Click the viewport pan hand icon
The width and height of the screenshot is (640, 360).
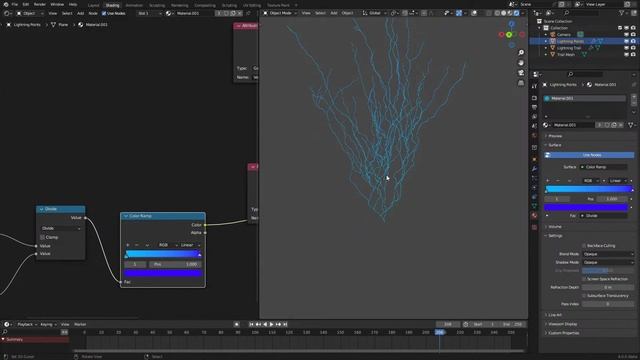[x=521, y=63]
